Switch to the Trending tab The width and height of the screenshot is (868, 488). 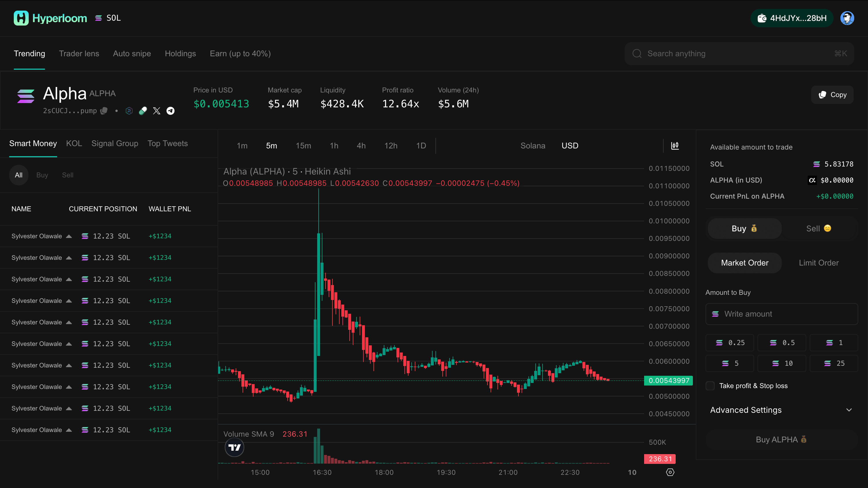[29, 54]
